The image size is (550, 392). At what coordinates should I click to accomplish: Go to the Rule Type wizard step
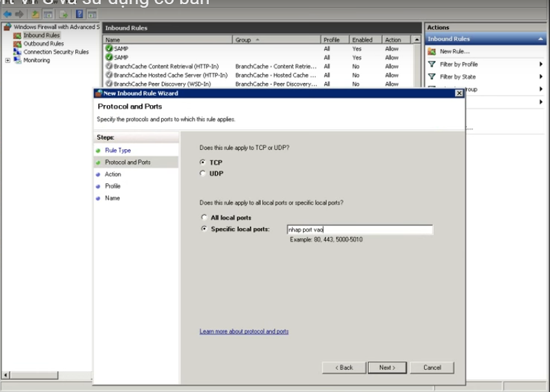[x=118, y=150]
